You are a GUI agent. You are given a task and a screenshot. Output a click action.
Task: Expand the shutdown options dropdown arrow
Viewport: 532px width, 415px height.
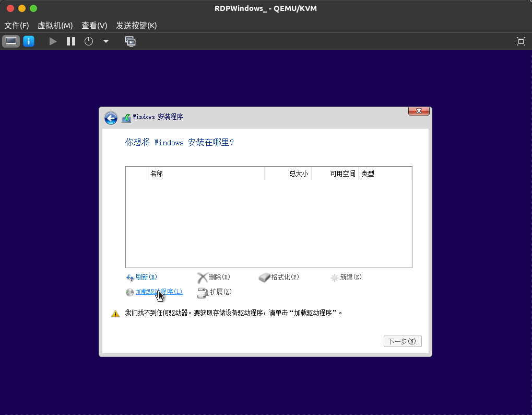pyautogui.click(x=106, y=41)
